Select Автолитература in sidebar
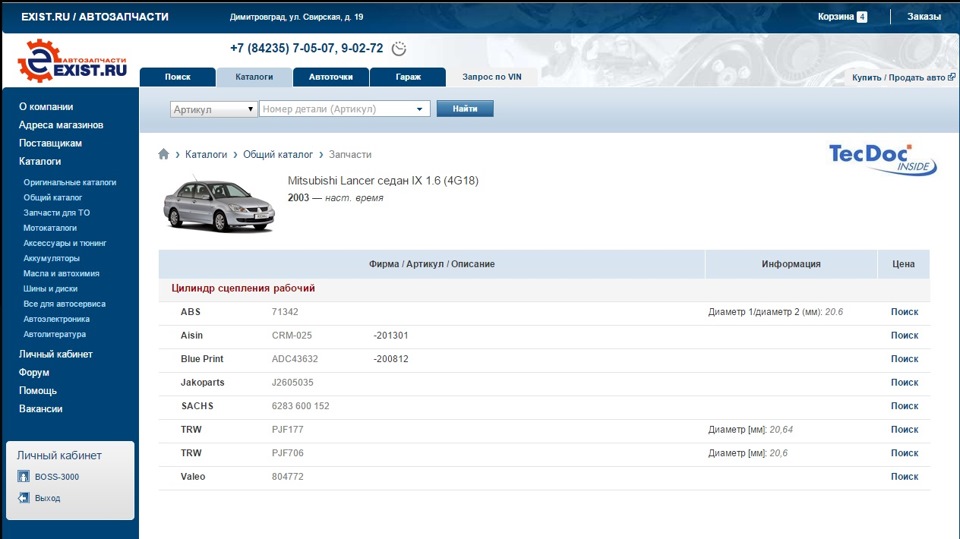 pos(54,334)
